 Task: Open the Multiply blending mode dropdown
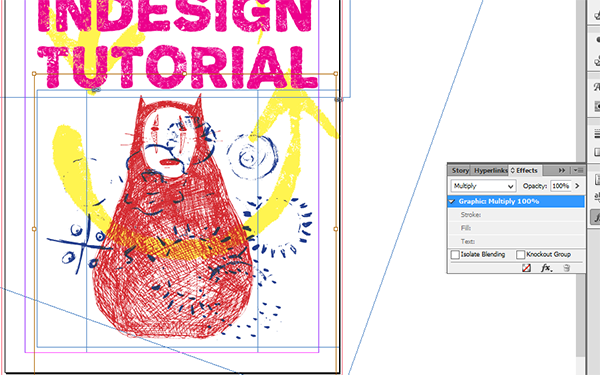pyautogui.click(x=483, y=186)
